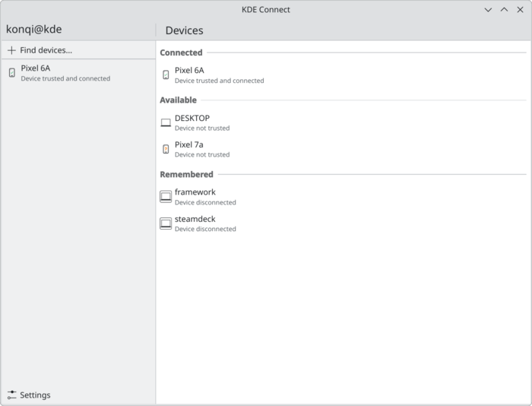The width and height of the screenshot is (532, 406).
Task: Click the DESKTOP laptop icon
Action: pyautogui.click(x=166, y=122)
